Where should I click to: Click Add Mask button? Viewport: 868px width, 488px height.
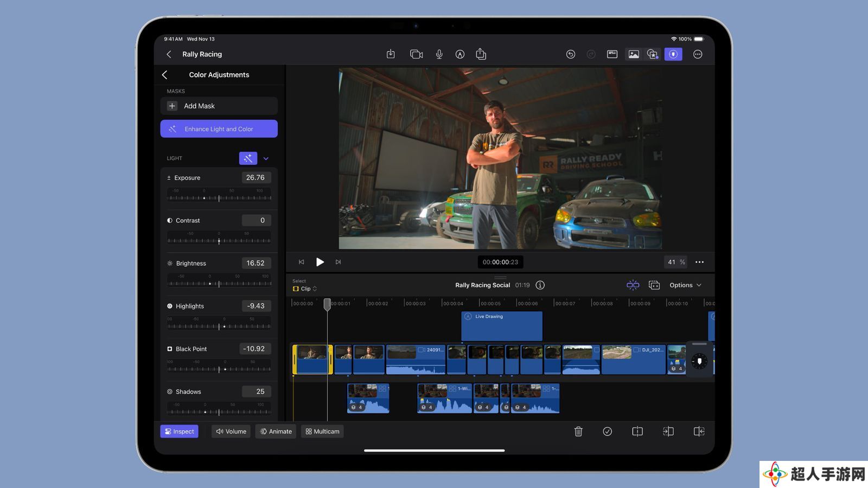coord(219,106)
